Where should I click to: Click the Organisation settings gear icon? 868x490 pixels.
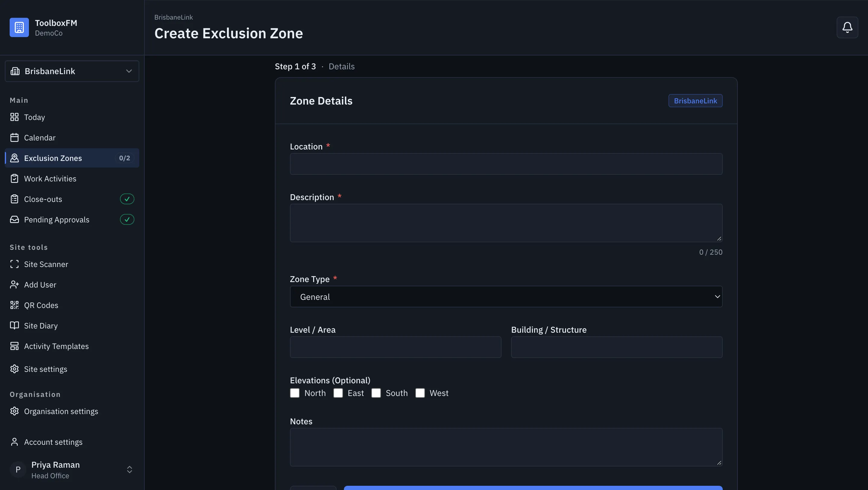click(x=14, y=411)
